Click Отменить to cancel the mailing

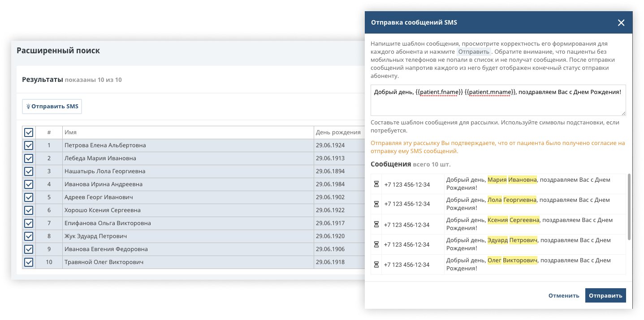pyautogui.click(x=563, y=295)
